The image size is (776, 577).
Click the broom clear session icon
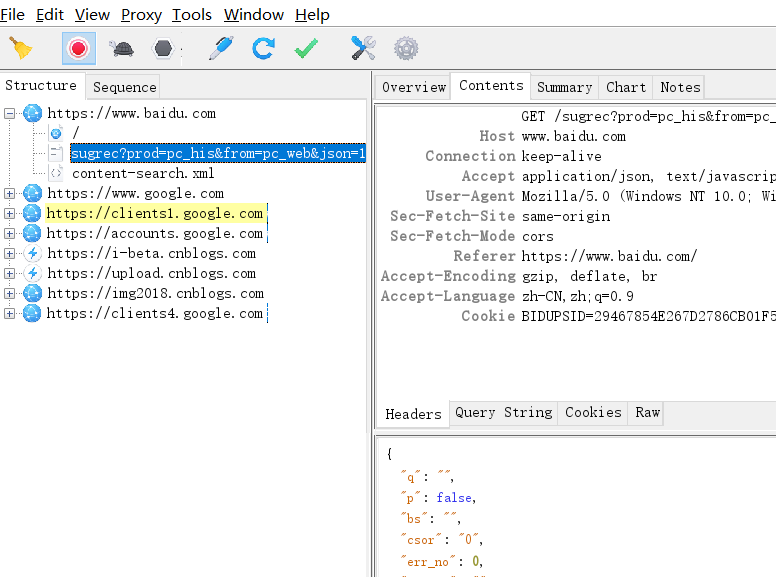coord(20,48)
